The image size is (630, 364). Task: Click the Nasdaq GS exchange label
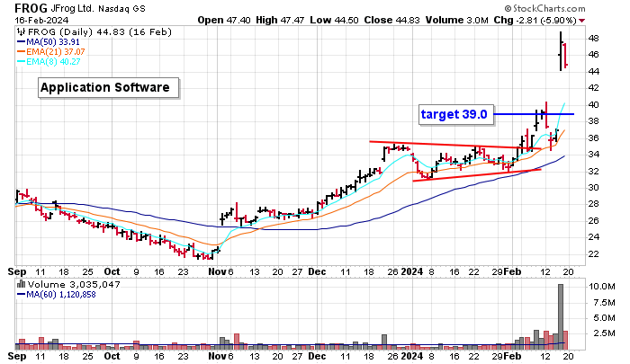(x=121, y=8)
